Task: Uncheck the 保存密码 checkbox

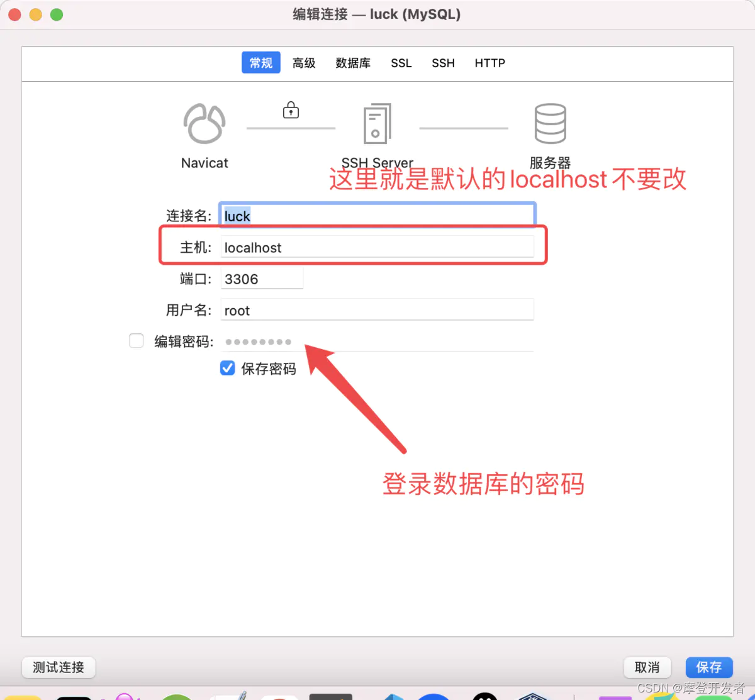Action: tap(228, 368)
